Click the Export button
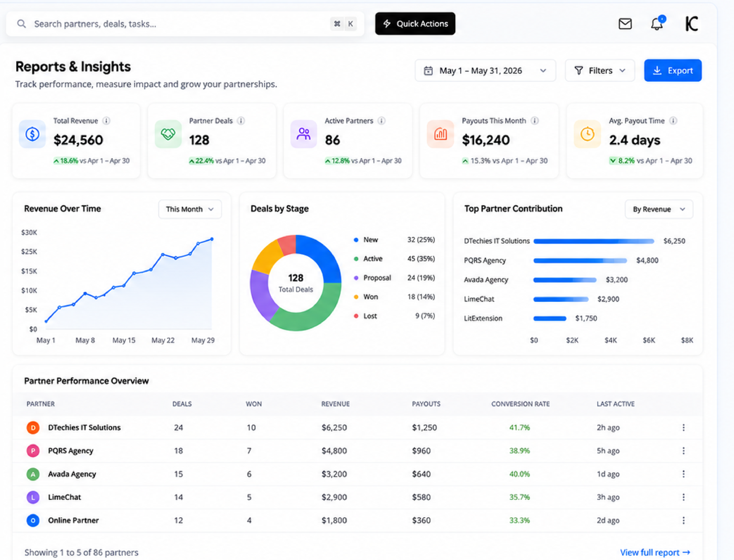Image resolution: width=734 pixels, height=560 pixels. point(673,70)
